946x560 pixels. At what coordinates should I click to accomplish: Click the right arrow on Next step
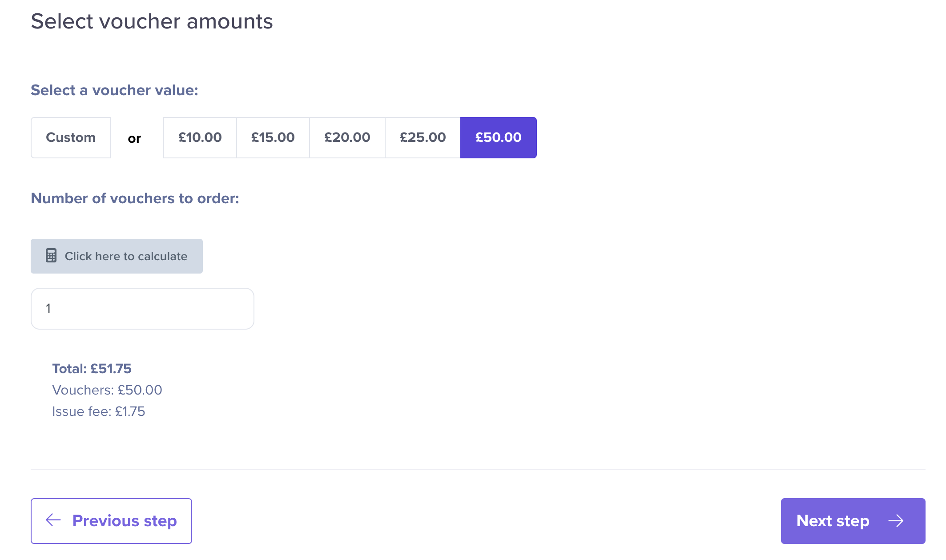pyautogui.click(x=896, y=521)
